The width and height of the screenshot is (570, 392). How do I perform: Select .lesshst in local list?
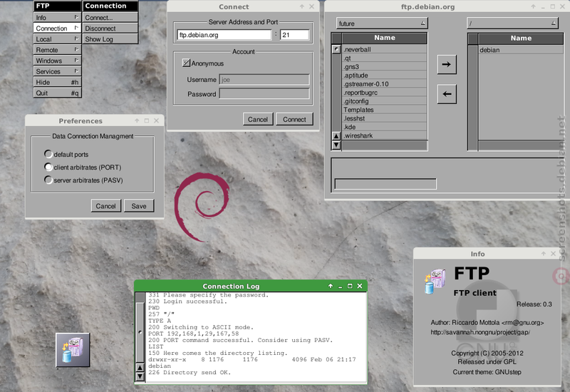point(385,118)
